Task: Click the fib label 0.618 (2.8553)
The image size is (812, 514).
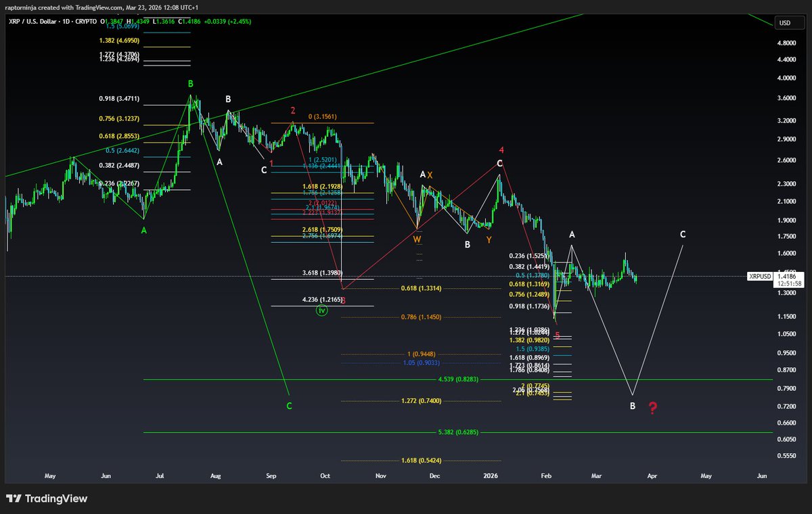Action: coord(119,136)
